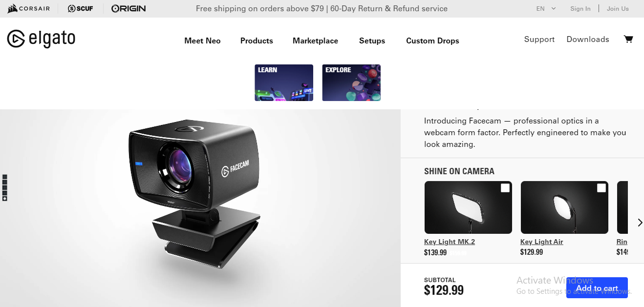Open the LEARN banner thumbnail
Image resolution: width=644 pixels, height=307 pixels.
click(x=284, y=83)
